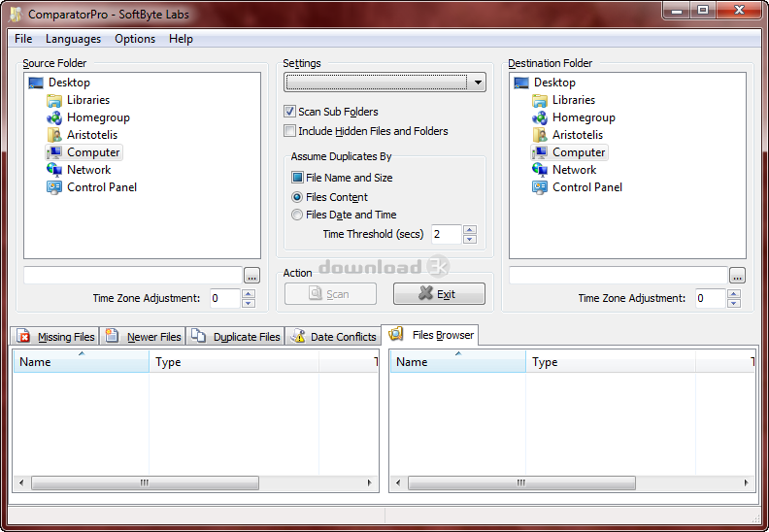This screenshot has height=532, width=769.
Task: Click the Network icon in Source Folder tree
Action: [54, 170]
